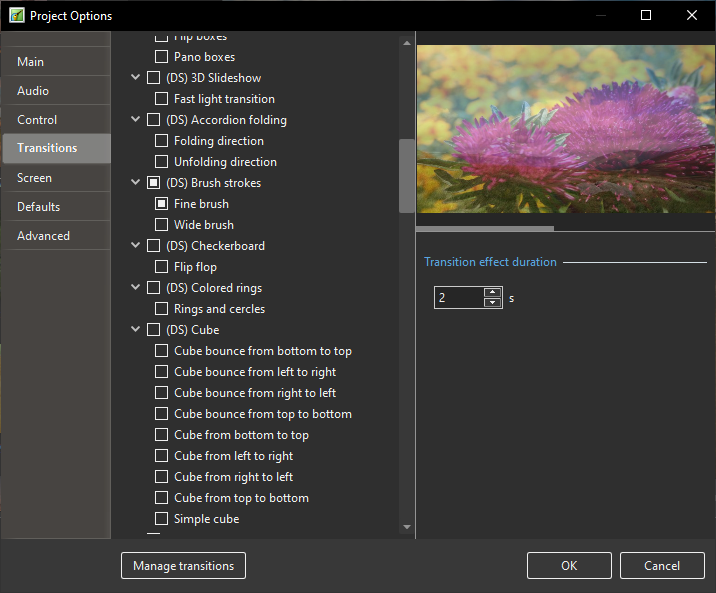
Task: Enable the Wide brush transition checkbox
Action: (161, 225)
